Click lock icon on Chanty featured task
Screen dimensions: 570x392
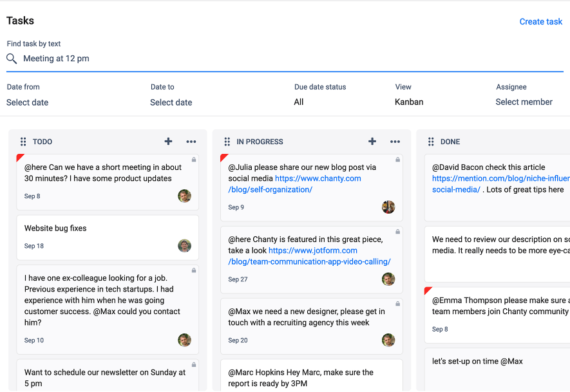397,232
